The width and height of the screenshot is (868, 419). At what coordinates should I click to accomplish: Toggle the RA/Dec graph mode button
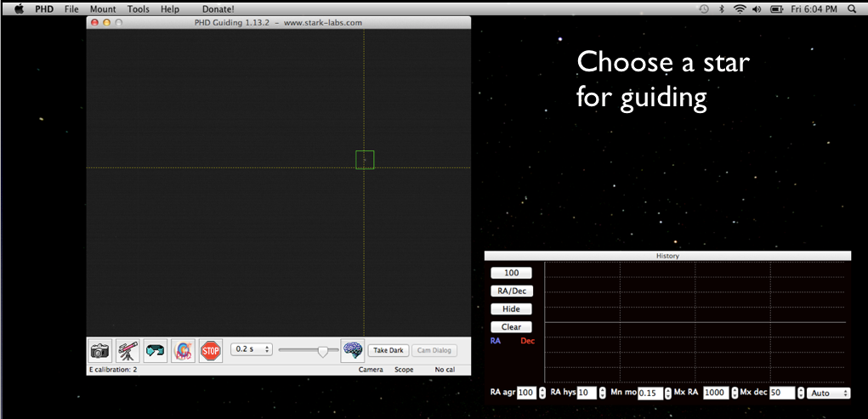tap(511, 291)
